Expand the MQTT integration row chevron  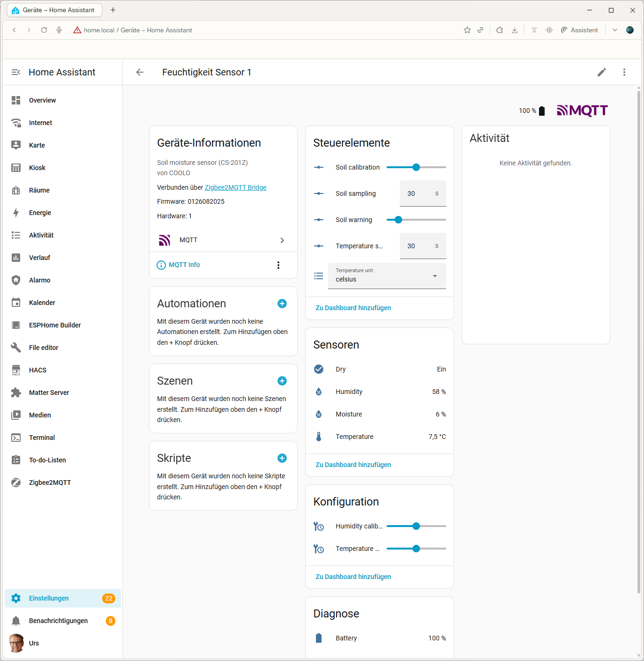pos(282,240)
